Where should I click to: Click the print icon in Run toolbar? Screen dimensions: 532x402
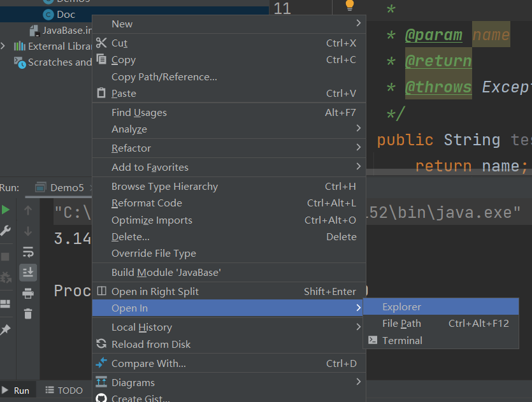click(x=28, y=293)
